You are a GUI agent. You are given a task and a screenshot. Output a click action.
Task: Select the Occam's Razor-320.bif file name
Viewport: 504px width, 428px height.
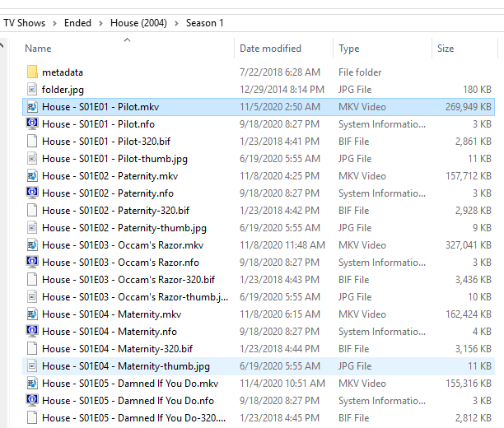coord(128,280)
